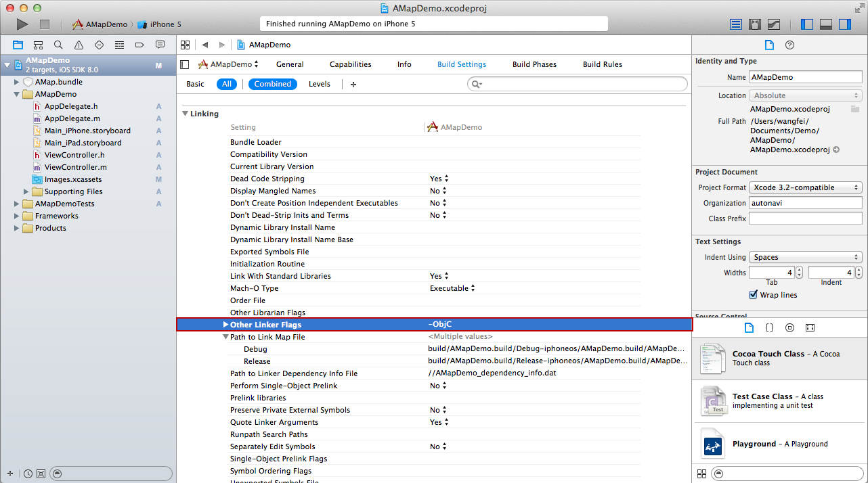Show the Debug area pane
Screen dimensions: 868x483
(826, 24)
